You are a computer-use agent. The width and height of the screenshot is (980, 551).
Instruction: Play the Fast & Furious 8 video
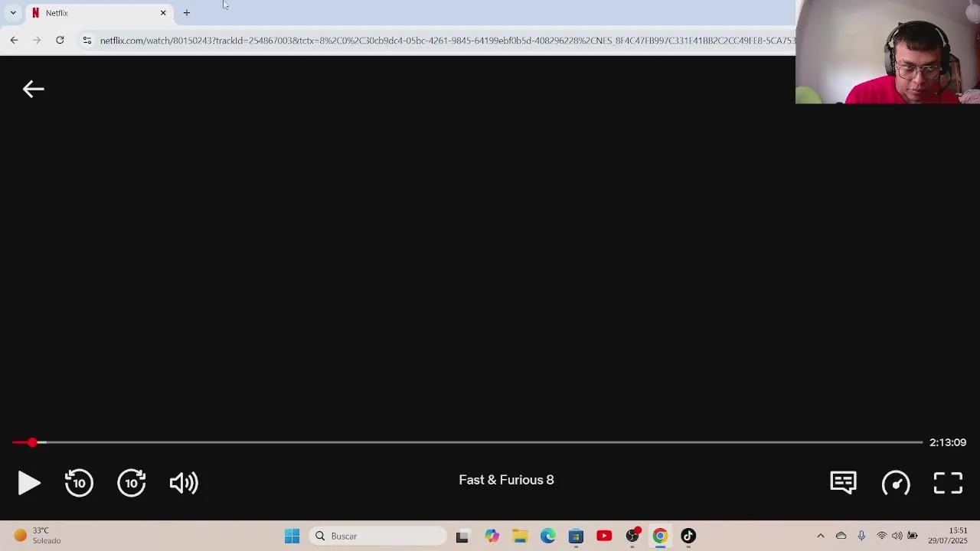29,483
